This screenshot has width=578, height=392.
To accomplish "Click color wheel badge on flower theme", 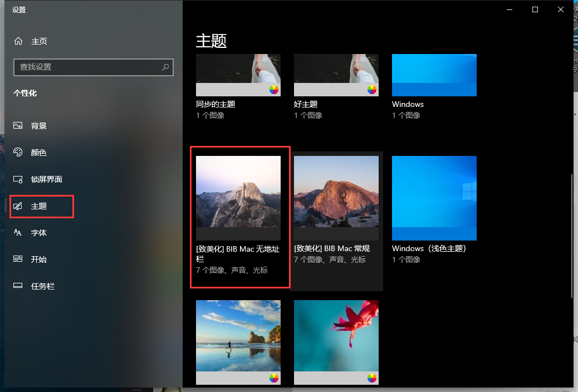I will pos(371,378).
